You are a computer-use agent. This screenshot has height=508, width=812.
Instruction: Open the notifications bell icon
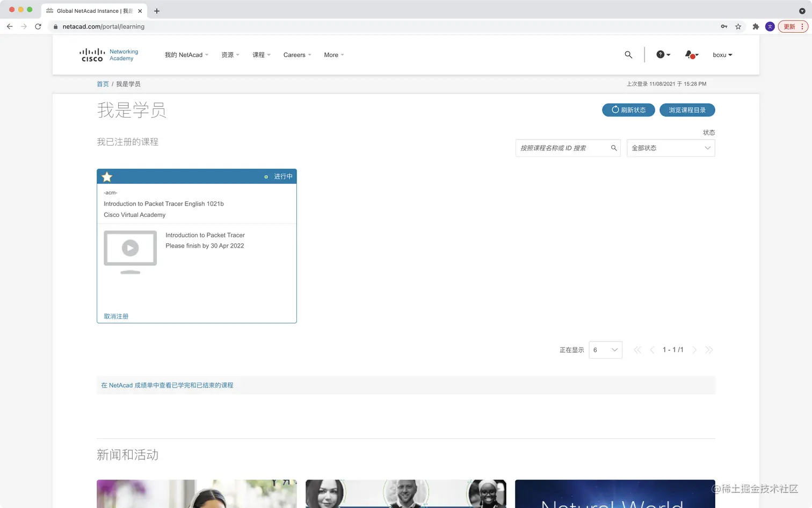[691, 55]
